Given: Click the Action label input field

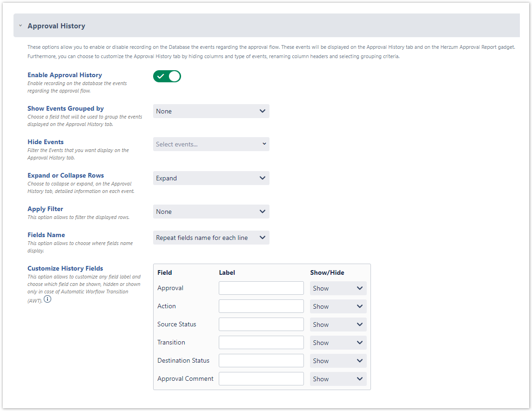Looking at the screenshot, I should [x=261, y=306].
